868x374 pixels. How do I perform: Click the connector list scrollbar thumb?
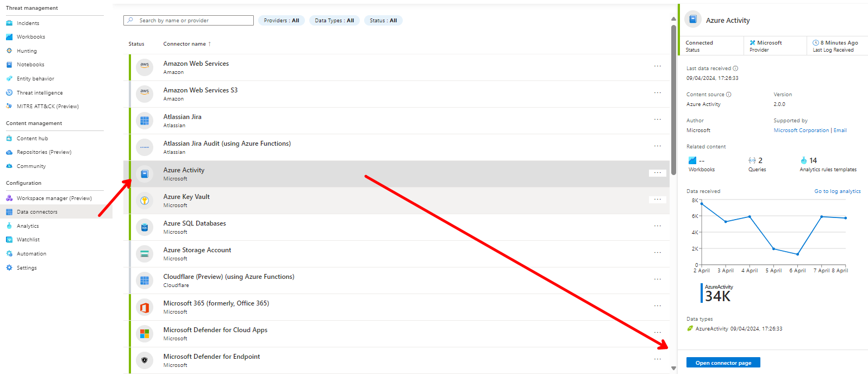673,100
